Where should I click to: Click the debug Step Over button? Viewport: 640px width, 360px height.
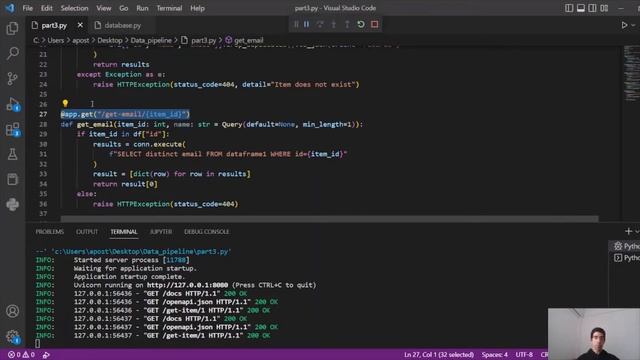pyautogui.click(x=320, y=24)
